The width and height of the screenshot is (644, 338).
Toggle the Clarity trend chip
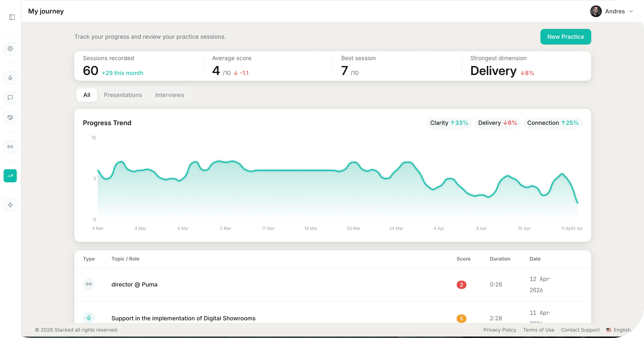449,123
